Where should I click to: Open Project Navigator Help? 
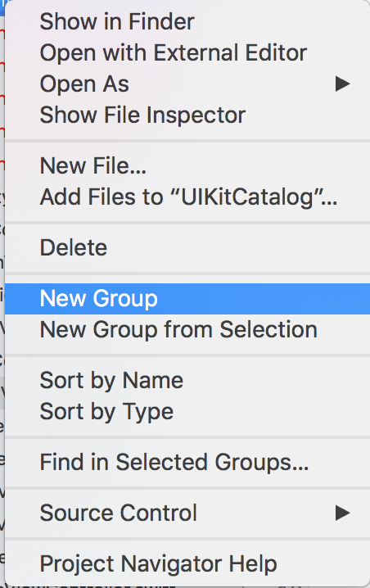[x=187, y=564]
